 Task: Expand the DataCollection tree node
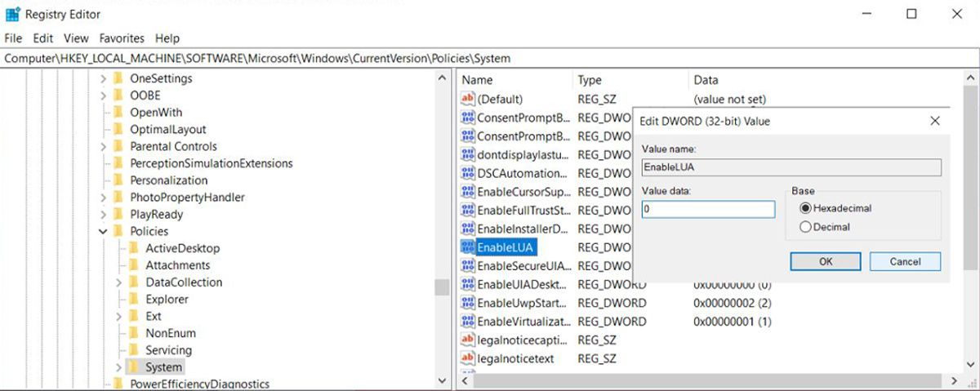click(118, 282)
